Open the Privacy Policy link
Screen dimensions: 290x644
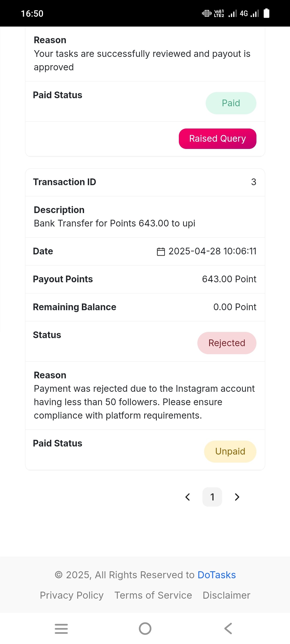[72, 595]
